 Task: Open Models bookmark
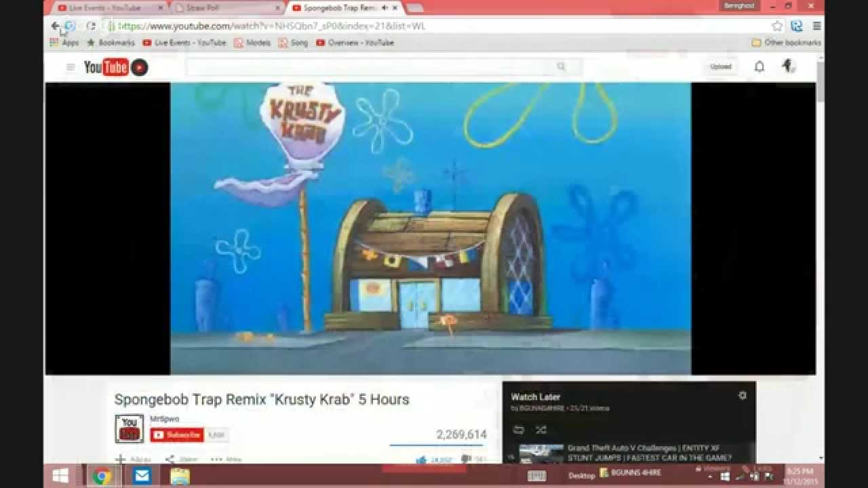click(x=252, y=42)
